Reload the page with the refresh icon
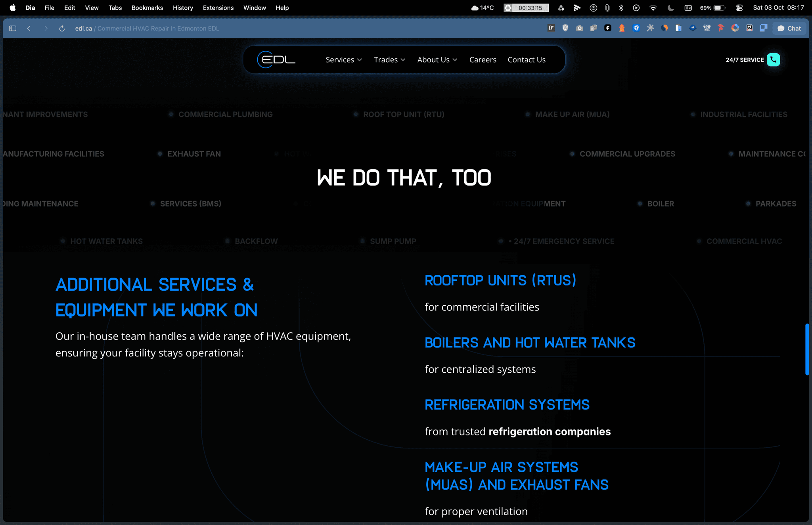The height and width of the screenshot is (525, 812). click(62, 29)
